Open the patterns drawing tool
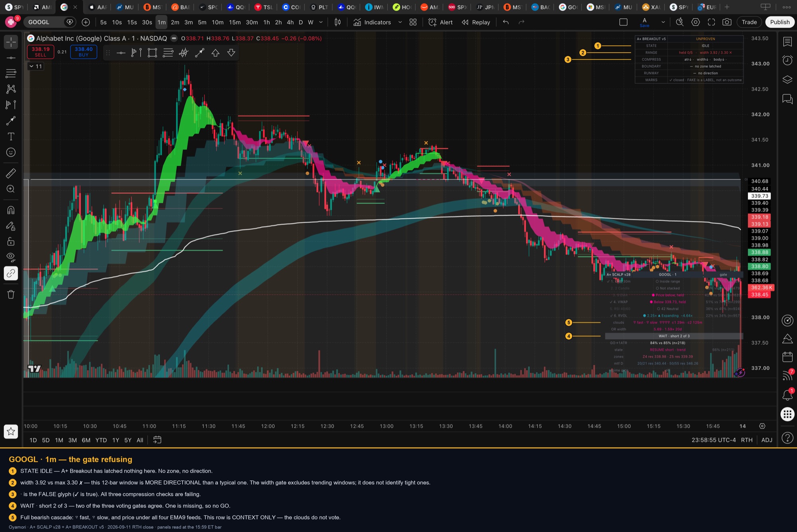The height and width of the screenshot is (532, 797). coord(11,89)
